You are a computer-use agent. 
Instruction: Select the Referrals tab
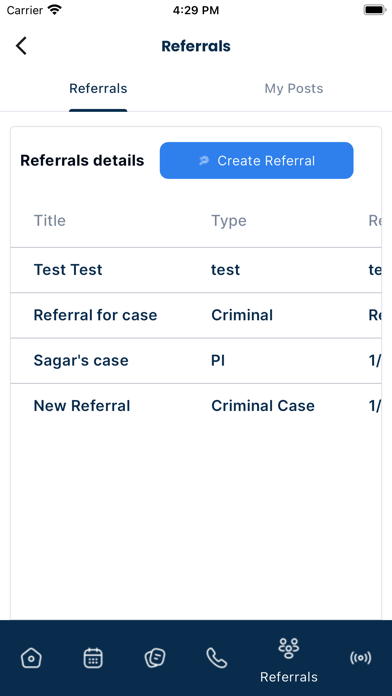point(98,88)
